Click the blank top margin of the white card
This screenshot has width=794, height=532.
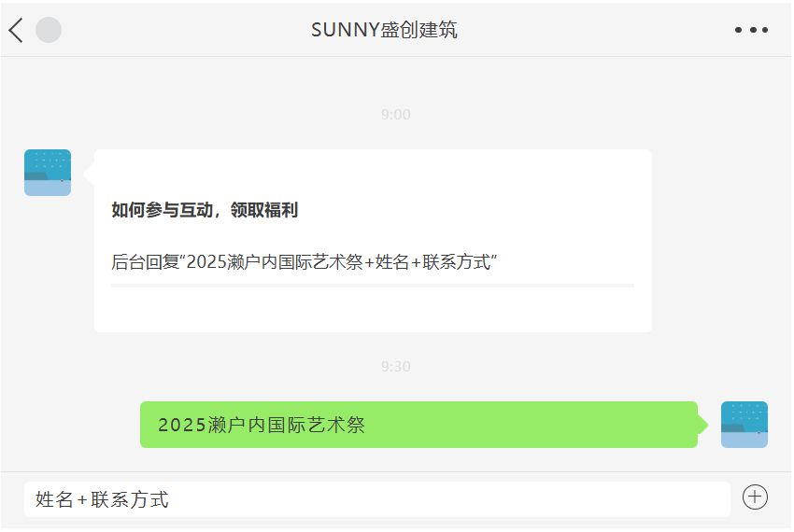pos(372,168)
